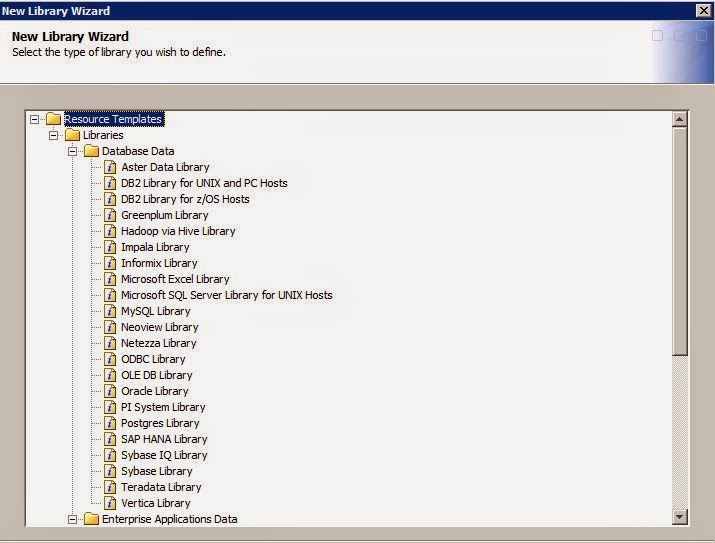
Task: Click the Hadoop via Hive Library icon
Action: click(x=110, y=231)
